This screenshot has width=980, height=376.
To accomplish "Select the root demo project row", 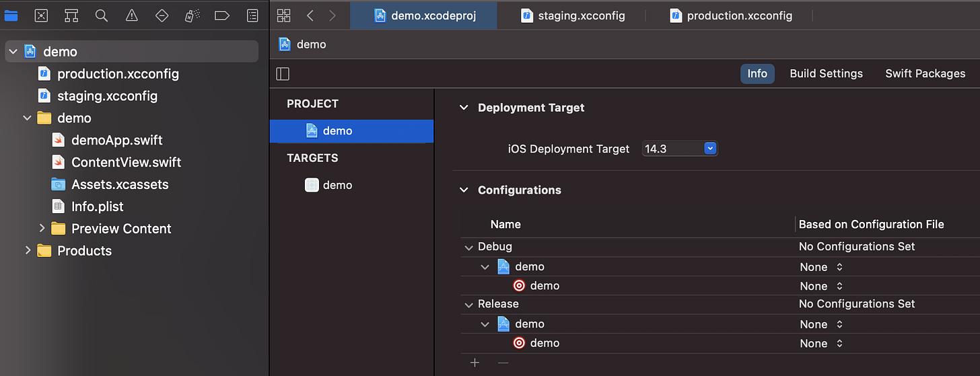I will point(131,52).
